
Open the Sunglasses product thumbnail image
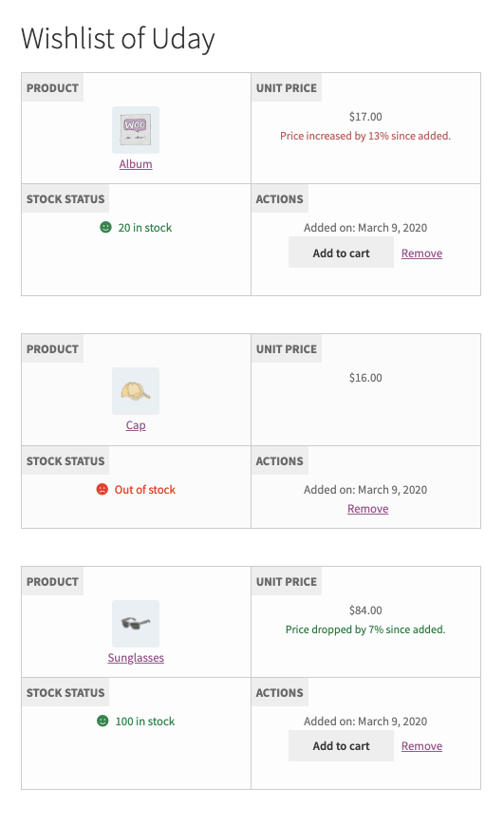click(135, 624)
